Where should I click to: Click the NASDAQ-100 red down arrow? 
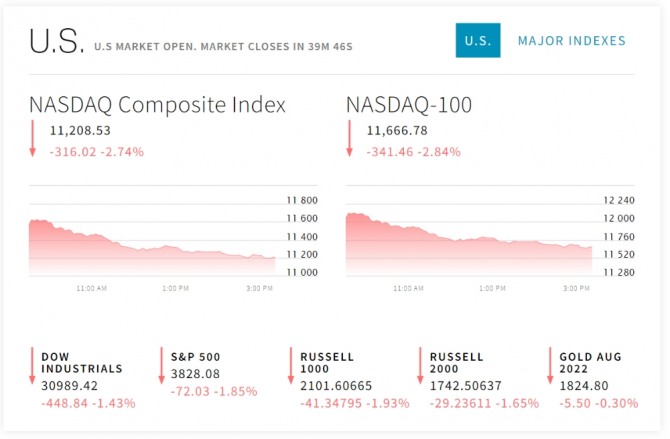click(x=349, y=138)
